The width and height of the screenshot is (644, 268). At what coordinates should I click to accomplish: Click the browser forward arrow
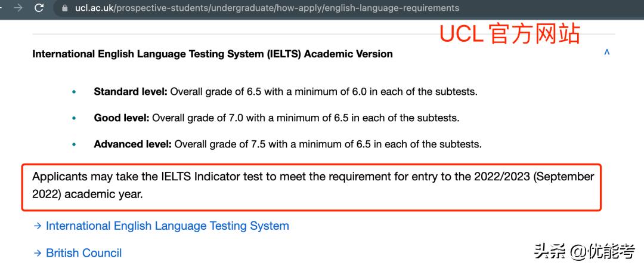[x=18, y=8]
